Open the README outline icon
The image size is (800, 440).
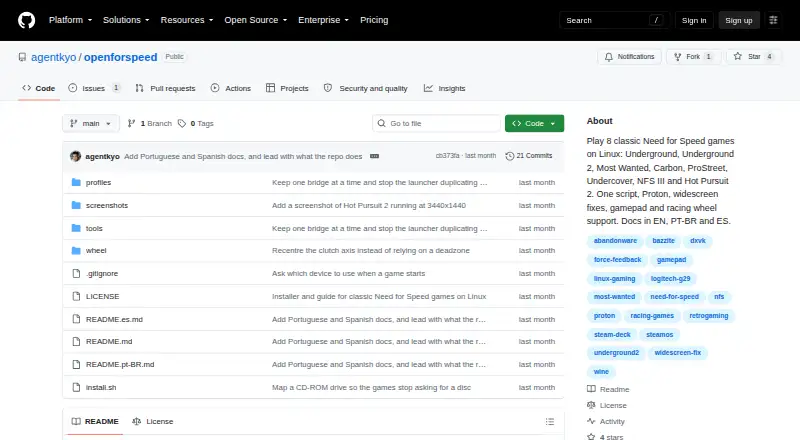[549, 422]
